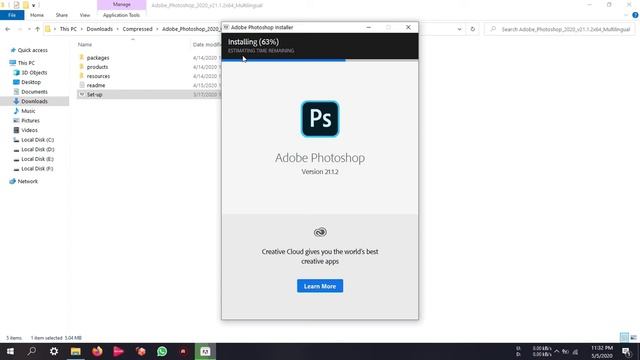Close the Adobe Photoshop Installer window
The width and height of the screenshot is (640, 360).
pyautogui.click(x=408, y=27)
